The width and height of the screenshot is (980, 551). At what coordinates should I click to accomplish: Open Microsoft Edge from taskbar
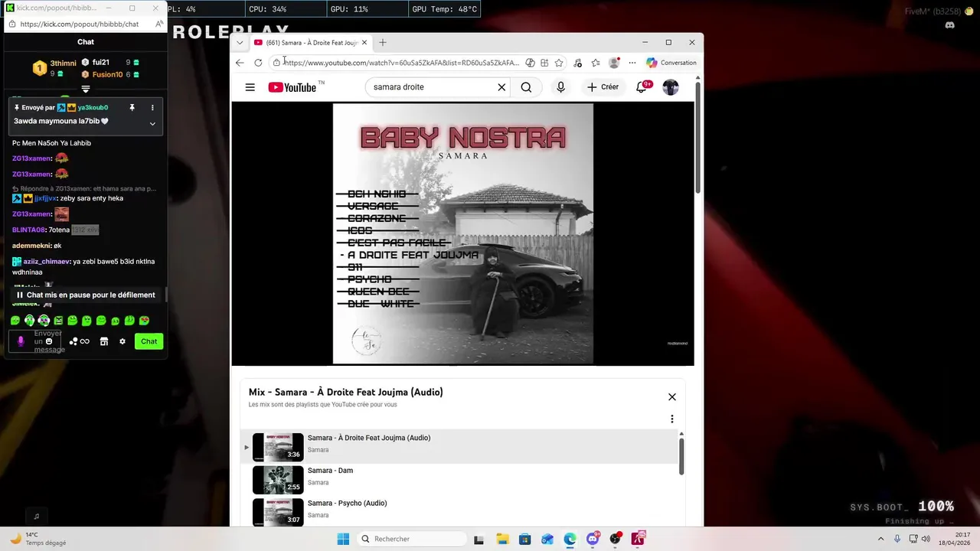click(570, 539)
